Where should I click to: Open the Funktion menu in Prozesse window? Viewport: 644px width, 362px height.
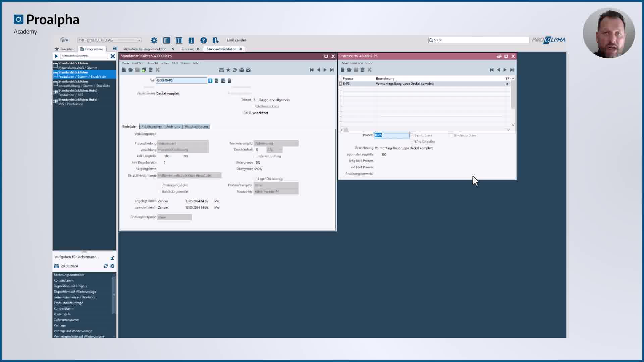click(356, 63)
